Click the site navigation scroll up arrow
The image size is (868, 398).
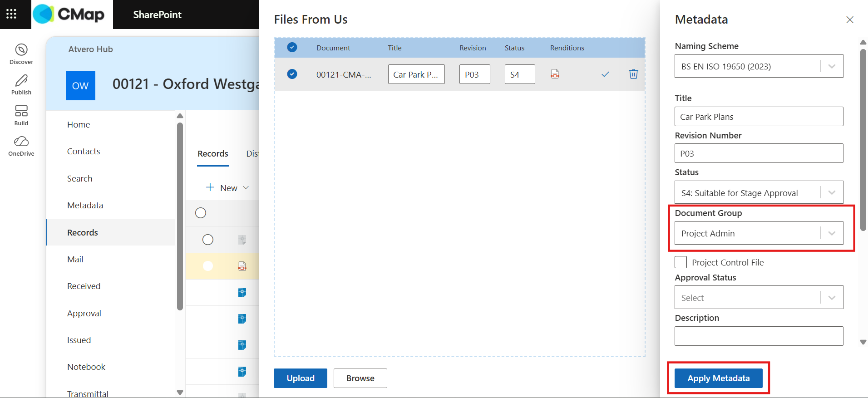coord(180,116)
